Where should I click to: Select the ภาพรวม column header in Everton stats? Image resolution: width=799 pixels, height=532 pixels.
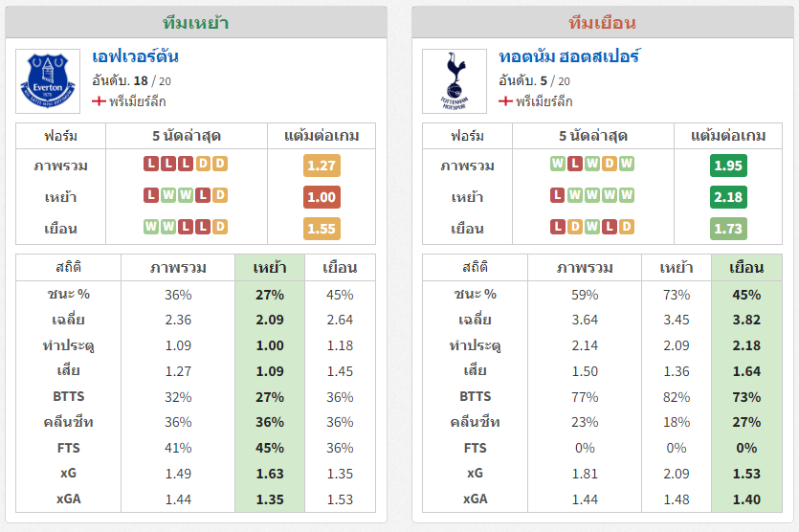point(178,268)
